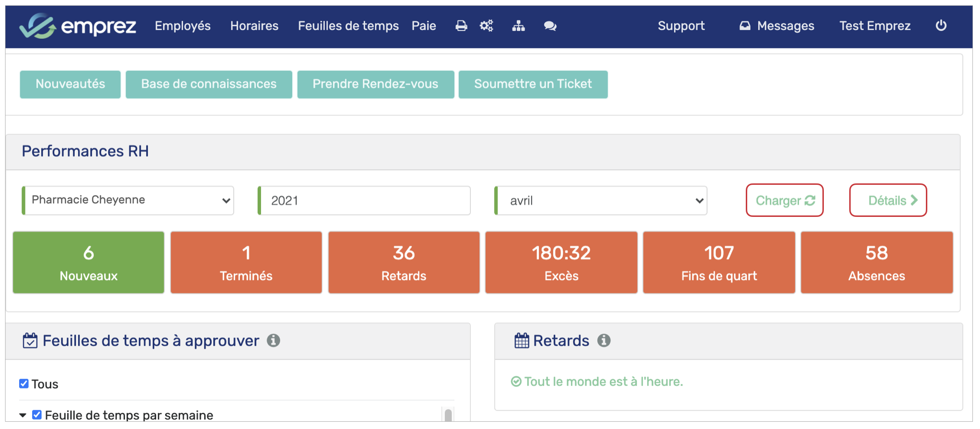This screenshot has height=429, width=980.
Task: Open the Détails button
Action: pyautogui.click(x=888, y=200)
